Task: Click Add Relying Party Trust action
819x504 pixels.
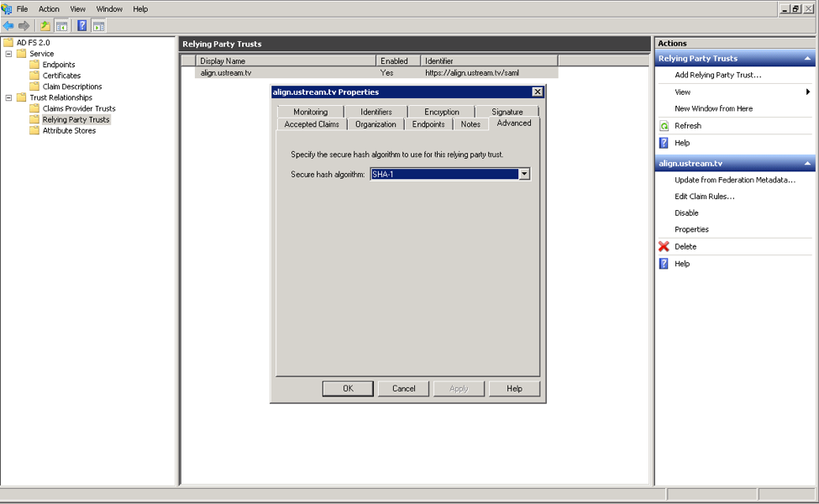Action: [x=718, y=76]
